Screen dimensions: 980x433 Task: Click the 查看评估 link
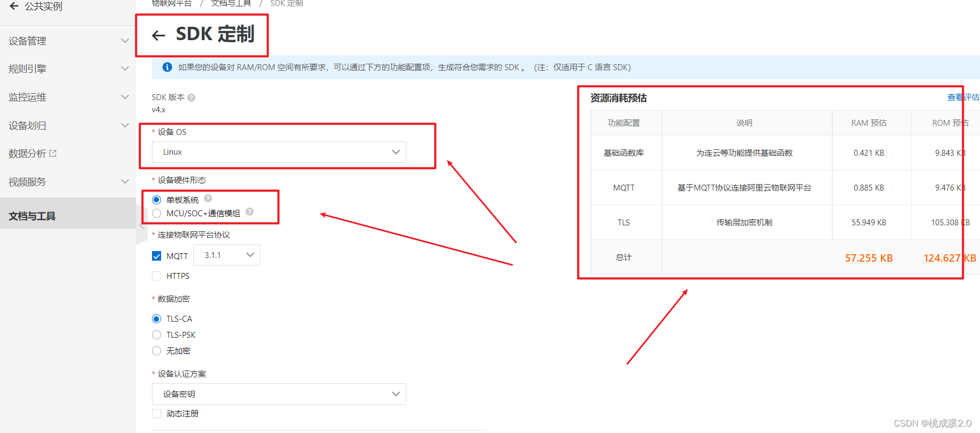click(x=963, y=97)
